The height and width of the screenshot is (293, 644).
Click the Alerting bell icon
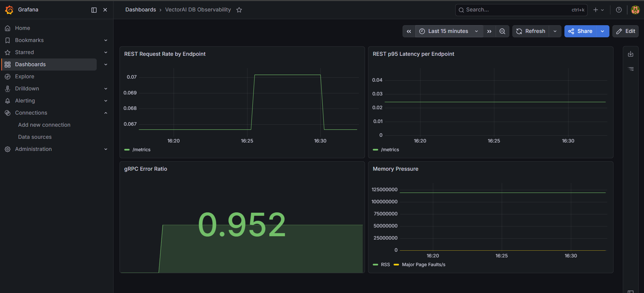click(x=8, y=101)
